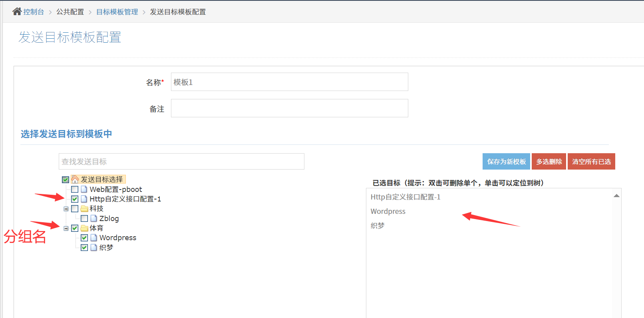The image size is (644, 318).
Task: Click the 织梦 tree label
Action: [x=106, y=247]
